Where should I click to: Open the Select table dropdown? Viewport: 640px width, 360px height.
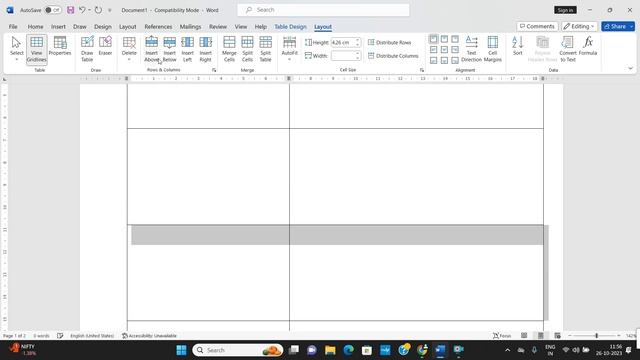coord(16,49)
